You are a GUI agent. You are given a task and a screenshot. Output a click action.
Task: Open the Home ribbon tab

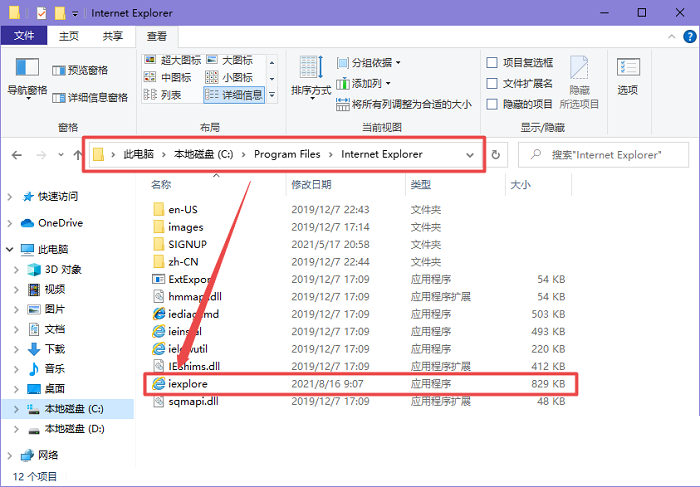pyautogui.click(x=69, y=36)
